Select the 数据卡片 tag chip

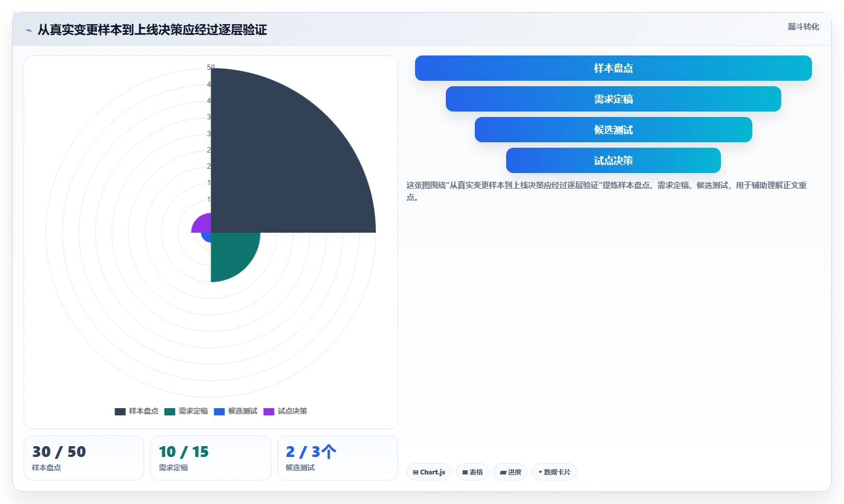[554, 472]
